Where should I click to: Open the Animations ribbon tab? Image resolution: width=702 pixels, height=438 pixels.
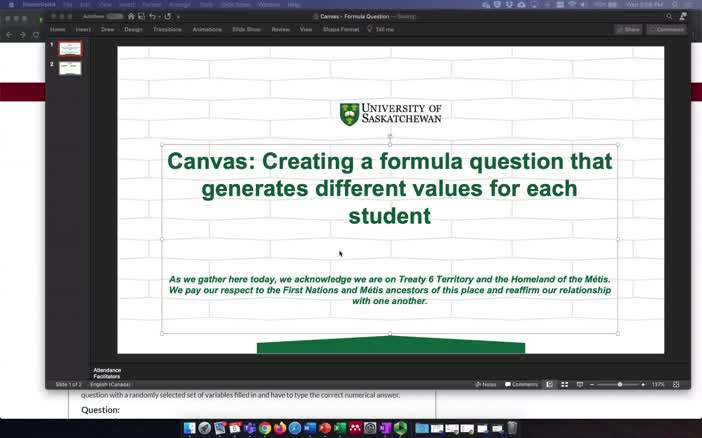tap(207, 30)
